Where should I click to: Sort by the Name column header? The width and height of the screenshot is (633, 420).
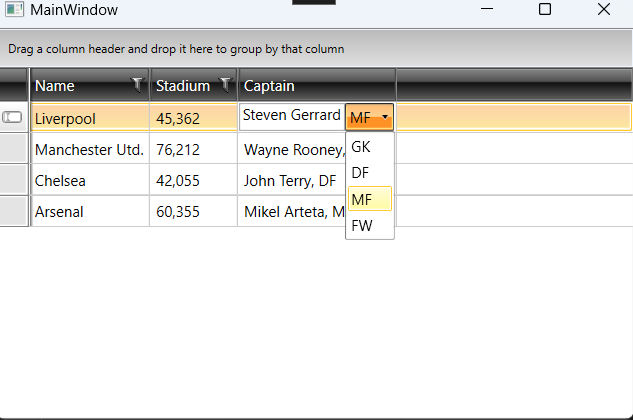[x=75, y=86]
